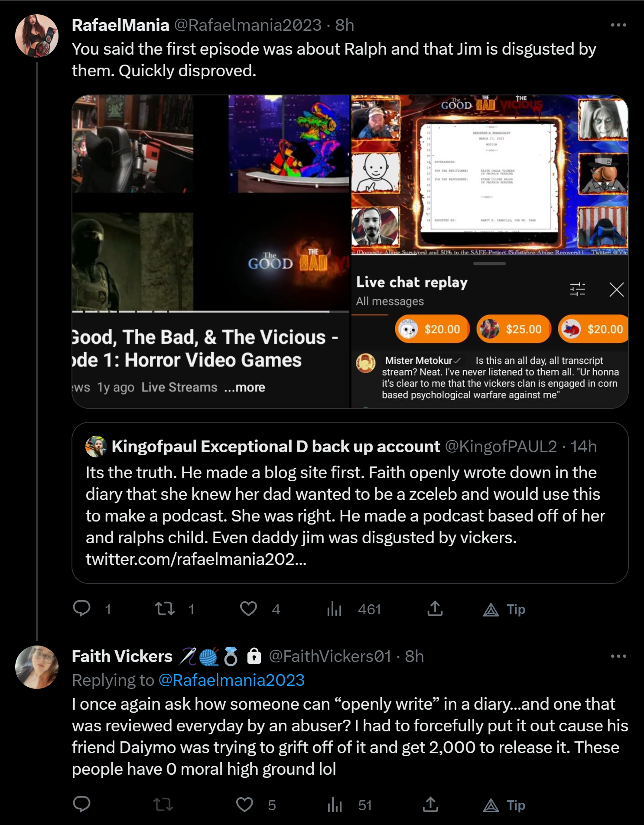Retweet Faith Vickers' reply
This screenshot has height=825, width=644.
[163, 805]
